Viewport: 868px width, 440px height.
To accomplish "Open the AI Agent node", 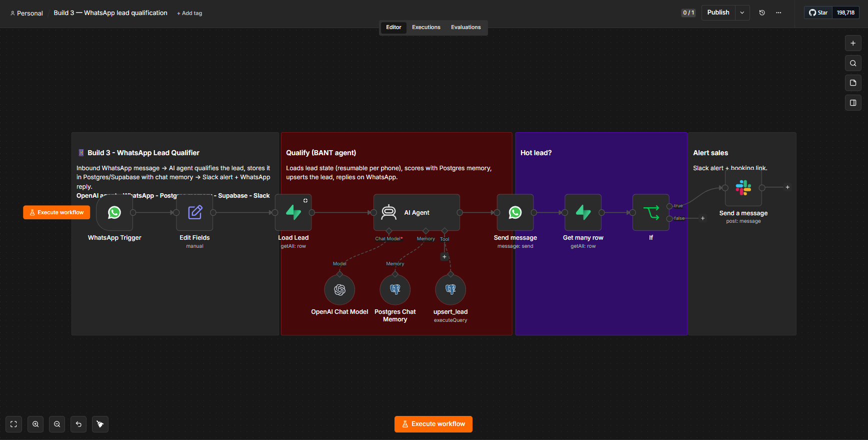I will tap(416, 212).
